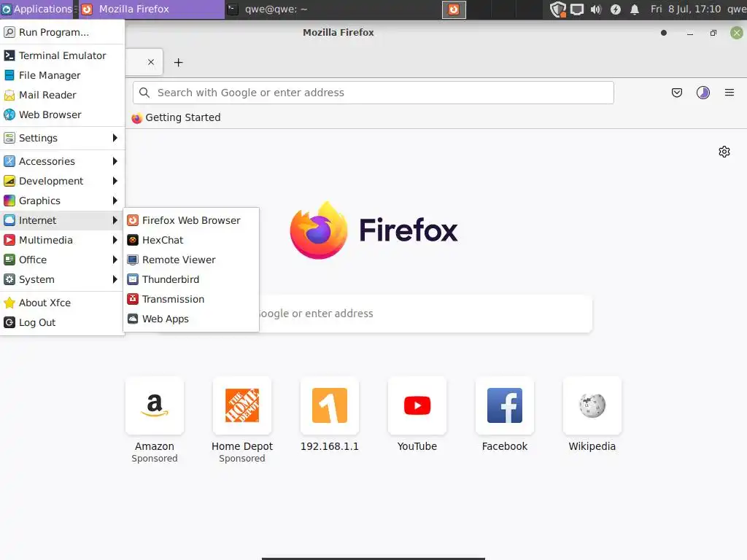
Task: Click the Mail Reader envelope icon
Action: pos(9,96)
